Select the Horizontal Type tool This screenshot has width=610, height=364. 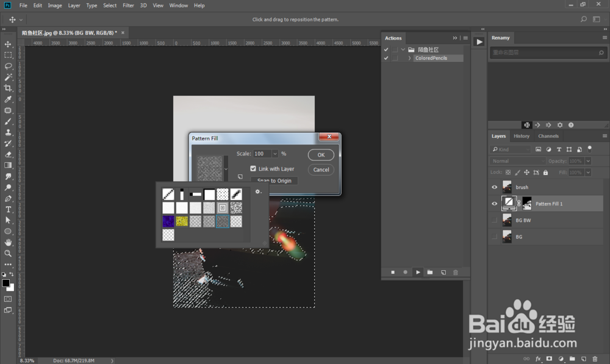(x=8, y=209)
